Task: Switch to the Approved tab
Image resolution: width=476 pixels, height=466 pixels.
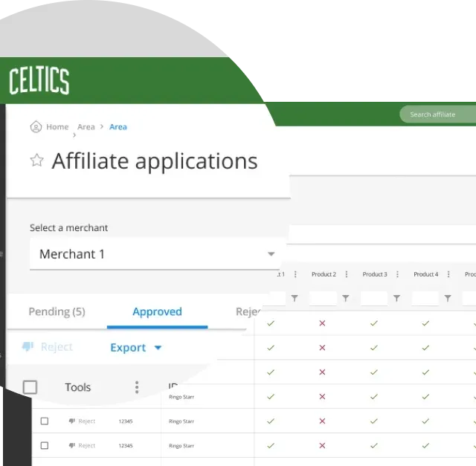Action: [157, 311]
